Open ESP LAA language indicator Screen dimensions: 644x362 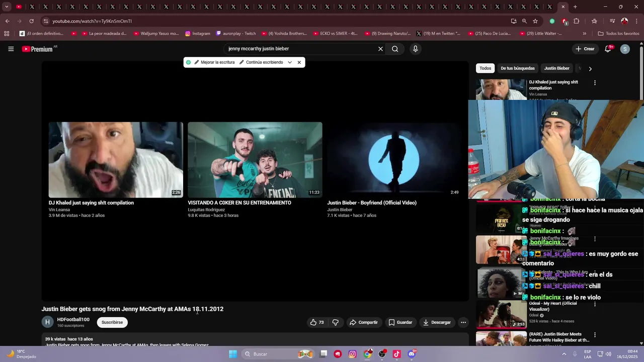click(588, 354)
